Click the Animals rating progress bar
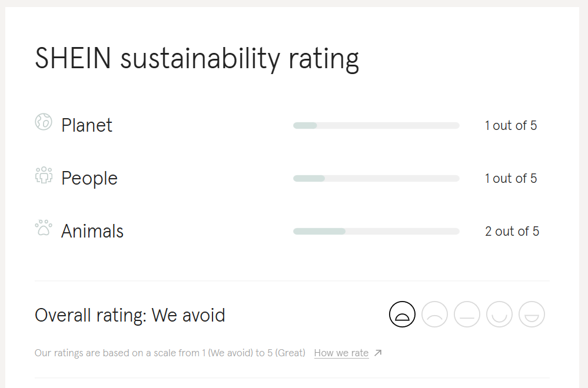588x388 pixels. tap(376, 231)
